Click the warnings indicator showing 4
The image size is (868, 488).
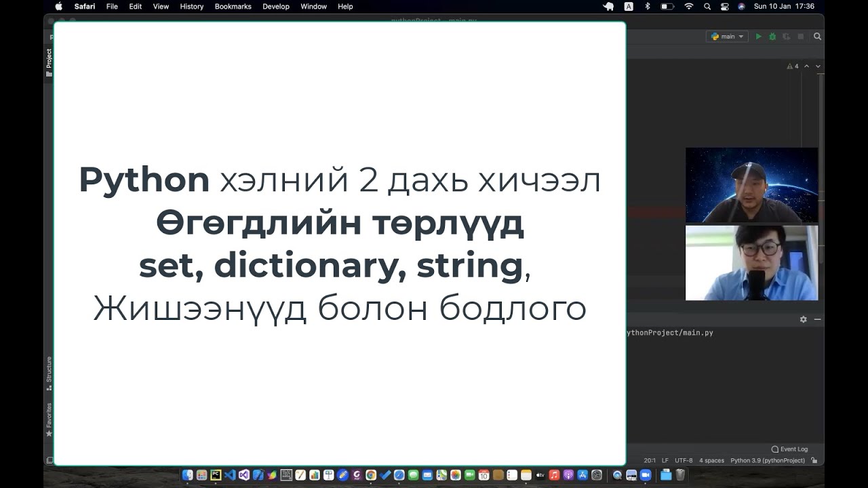click(x=792, y=66)
